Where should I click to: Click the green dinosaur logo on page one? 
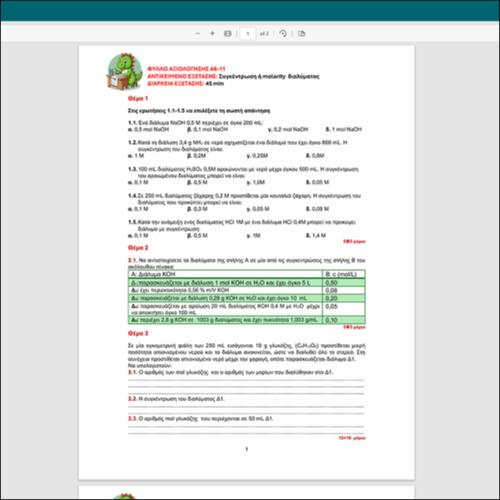(x=124, y=71)
